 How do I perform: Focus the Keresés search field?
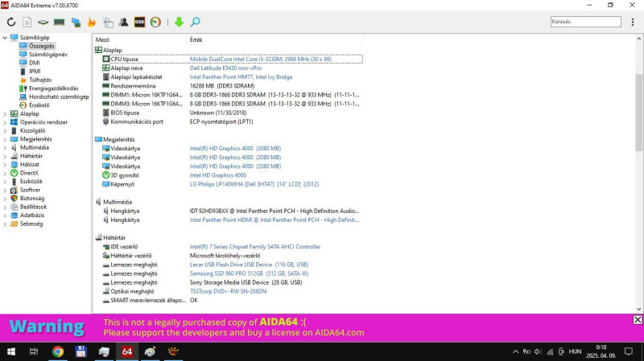coord(586,22)
